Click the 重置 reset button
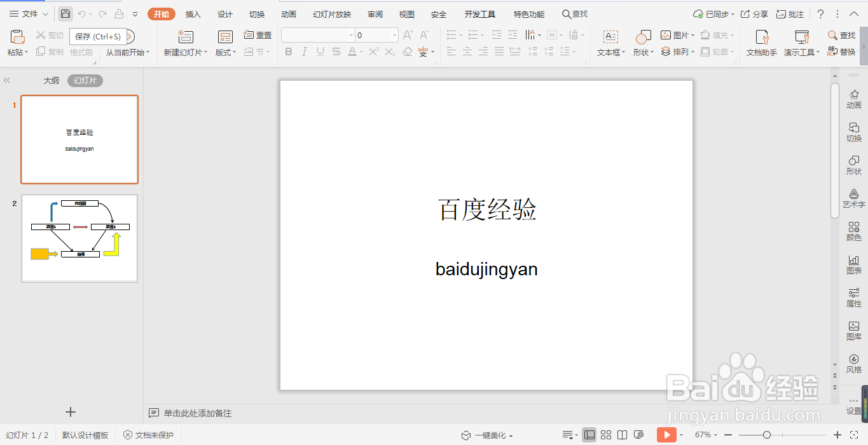Screen dimensions: 868x445 click(258, 35)
